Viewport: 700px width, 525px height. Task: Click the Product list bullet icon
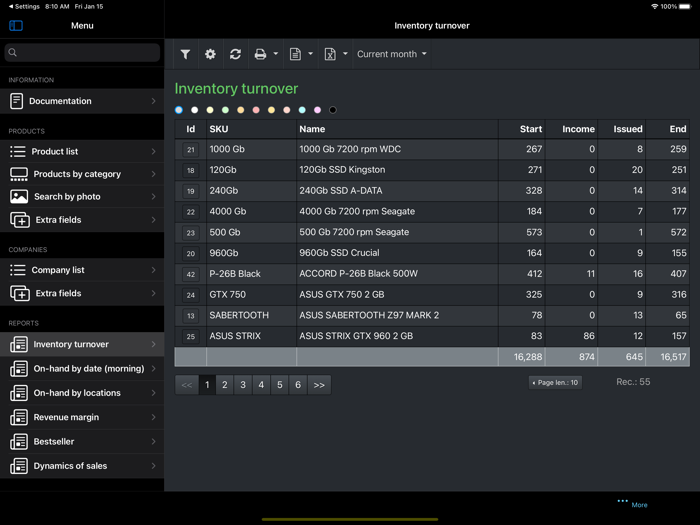point(18,151)
